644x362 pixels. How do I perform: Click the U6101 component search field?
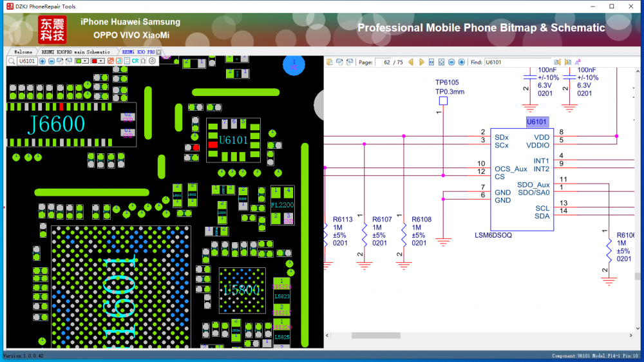pos(27,61)
